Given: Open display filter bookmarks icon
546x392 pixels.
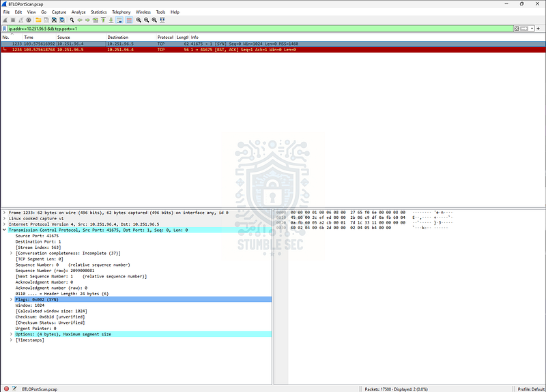Looking at the screenshot, I should (5, 29).
